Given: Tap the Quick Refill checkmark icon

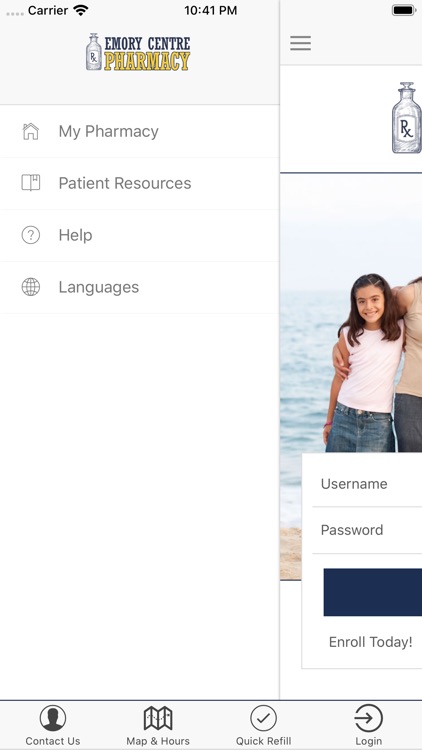Looking at the screenshot, I should point(264,717).
